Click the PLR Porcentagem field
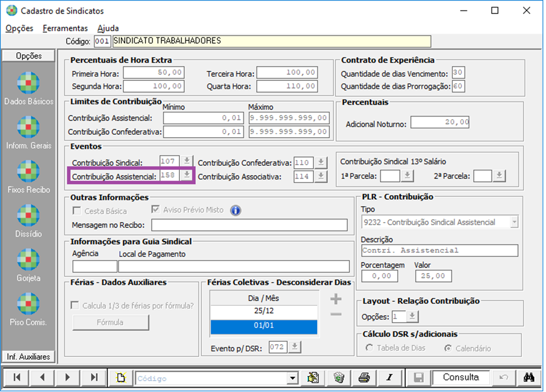The height and width of the screenshot is (392, 546). pos(379,276)
